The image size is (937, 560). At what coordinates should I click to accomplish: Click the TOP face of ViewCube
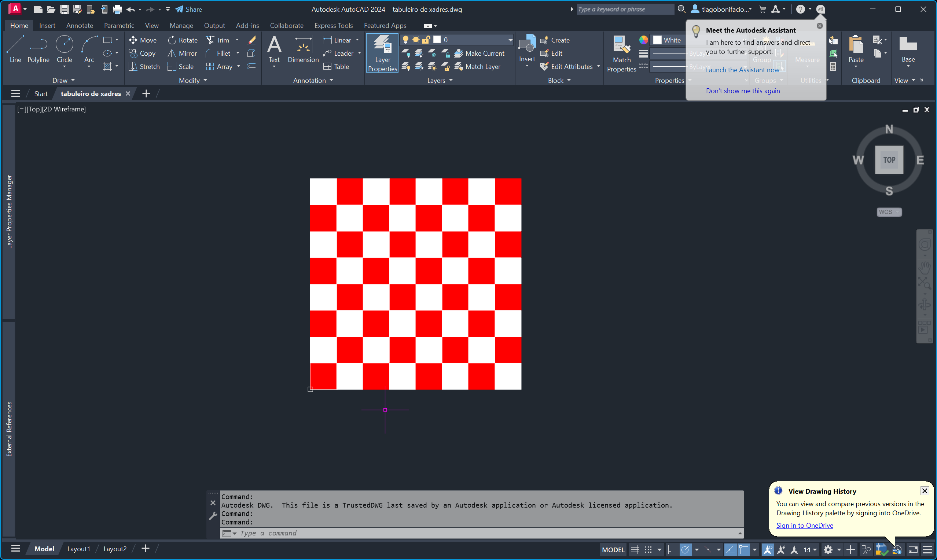[889, 160]
